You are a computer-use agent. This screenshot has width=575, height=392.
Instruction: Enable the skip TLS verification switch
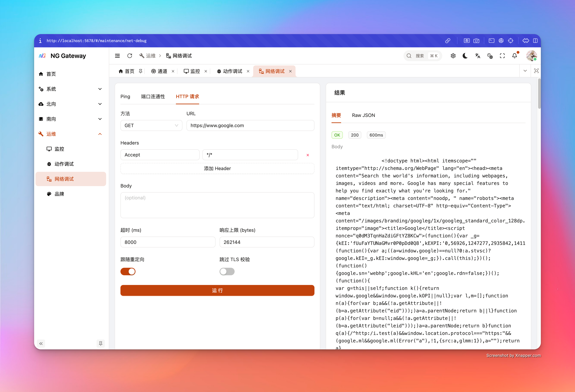[x=227, y=271]
